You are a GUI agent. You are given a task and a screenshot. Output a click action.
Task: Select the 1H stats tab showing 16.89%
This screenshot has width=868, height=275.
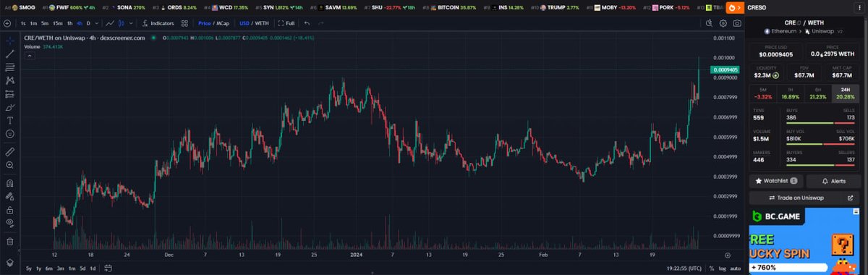[791, 93]
